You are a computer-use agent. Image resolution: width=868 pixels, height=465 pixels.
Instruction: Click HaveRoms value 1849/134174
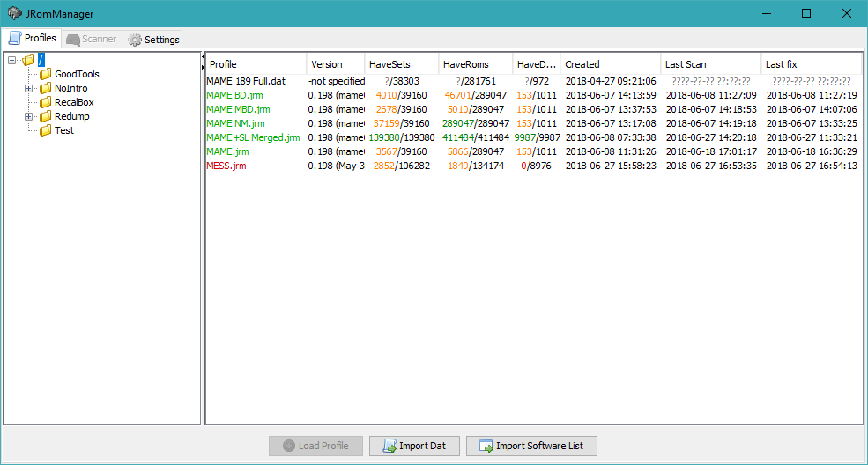click(x=476, y=166)
